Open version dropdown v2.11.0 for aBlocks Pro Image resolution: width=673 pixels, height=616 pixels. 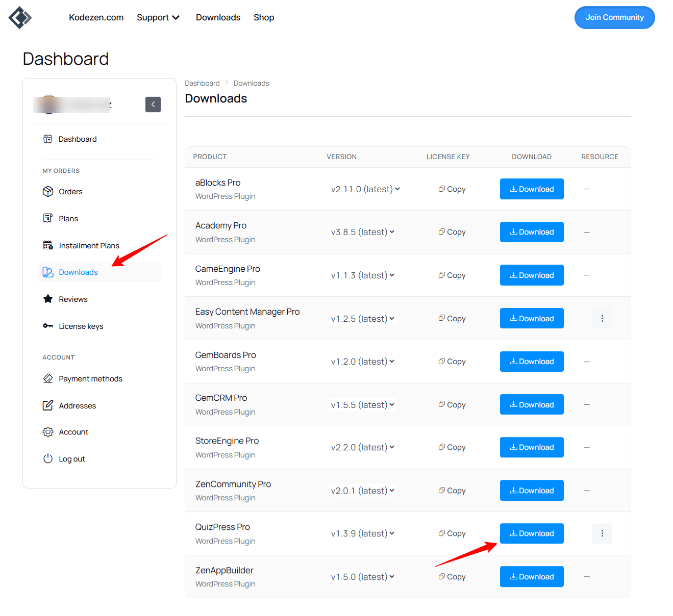click(x=365, y=189)
